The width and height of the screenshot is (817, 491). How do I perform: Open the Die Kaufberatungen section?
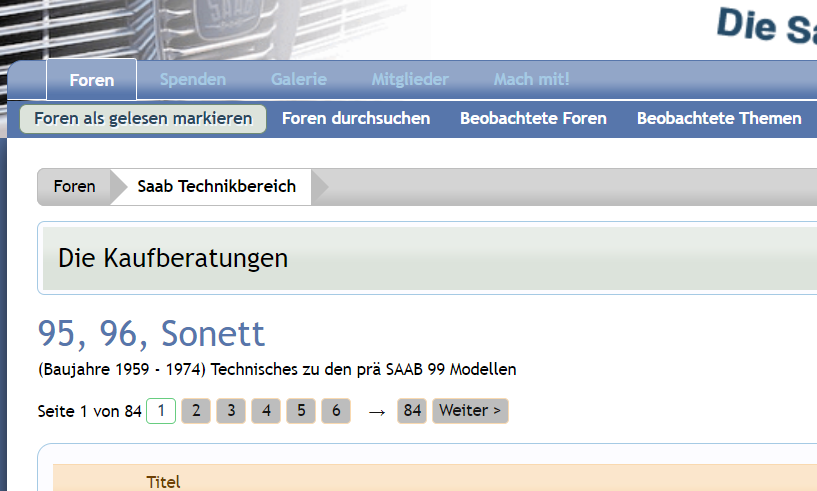coord(173,258)
